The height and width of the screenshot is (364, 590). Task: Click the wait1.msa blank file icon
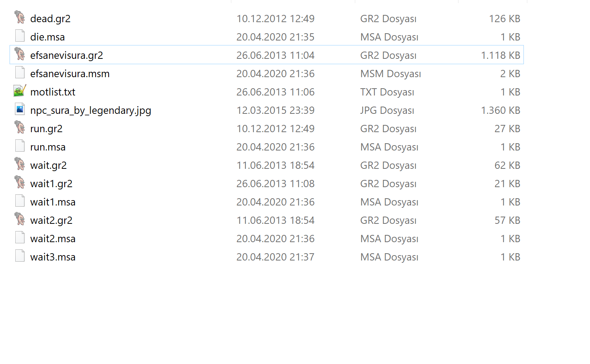point(20,201)
